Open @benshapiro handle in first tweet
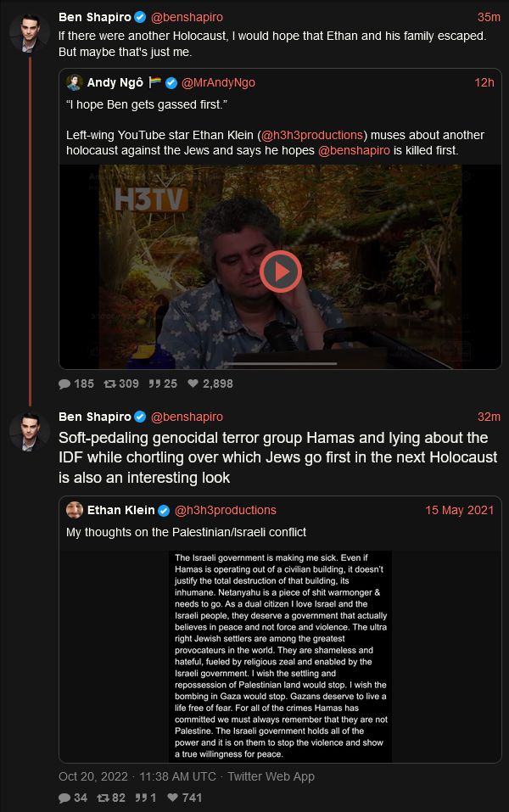 [x=187, y=17]
